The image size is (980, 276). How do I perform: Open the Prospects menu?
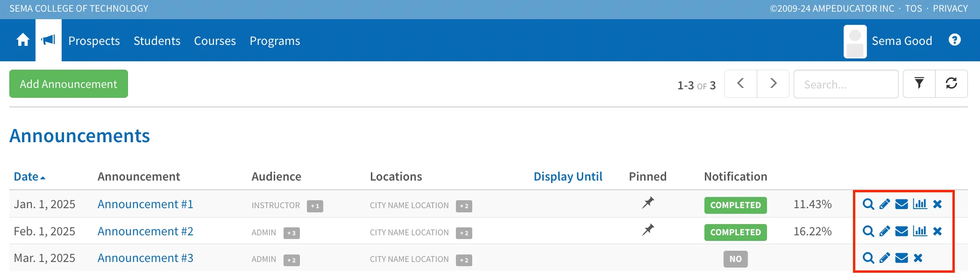[x=94, y=41]
